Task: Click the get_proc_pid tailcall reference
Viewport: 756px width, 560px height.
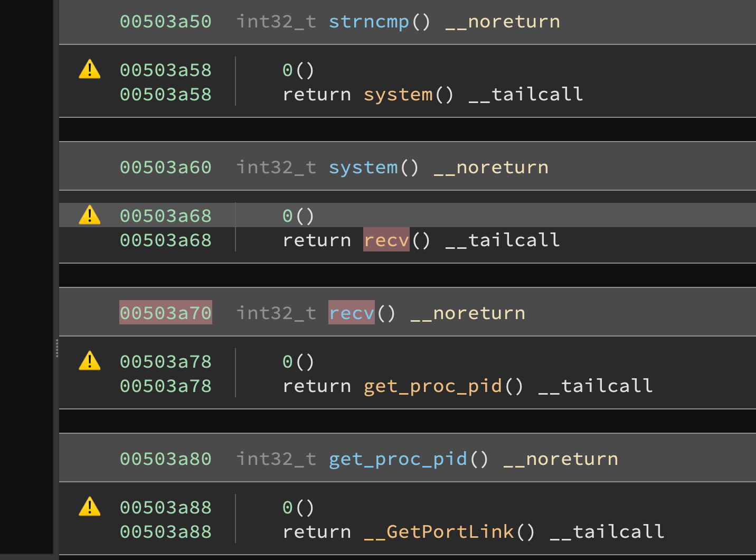Action: 432,386
